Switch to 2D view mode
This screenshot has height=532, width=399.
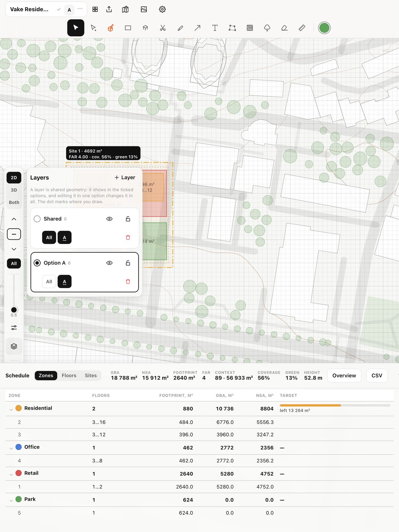click(14, 178)
